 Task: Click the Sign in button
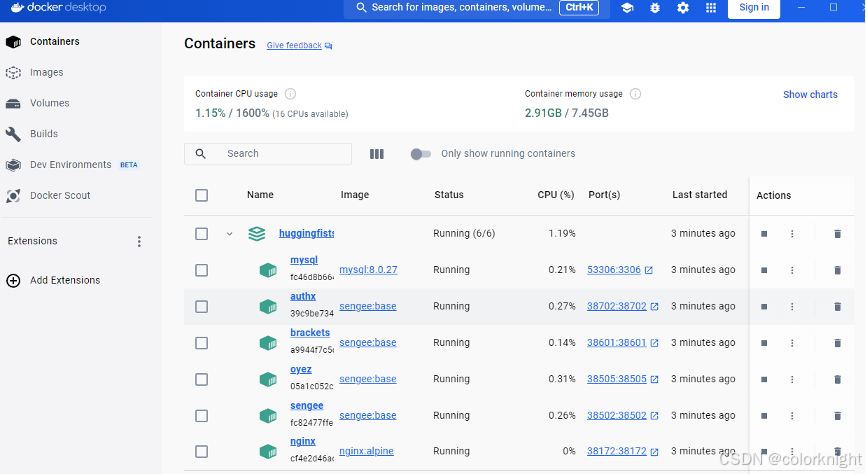[754, 8]
